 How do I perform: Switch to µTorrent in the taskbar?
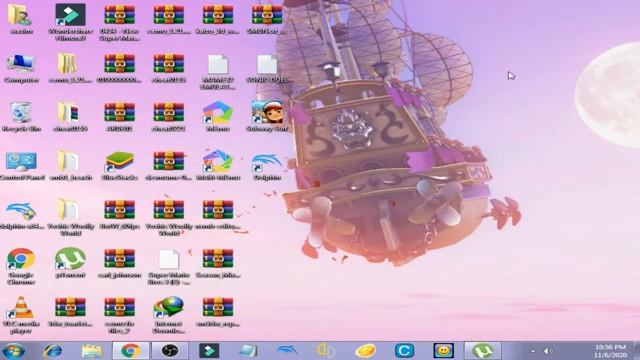pos(483,351)
